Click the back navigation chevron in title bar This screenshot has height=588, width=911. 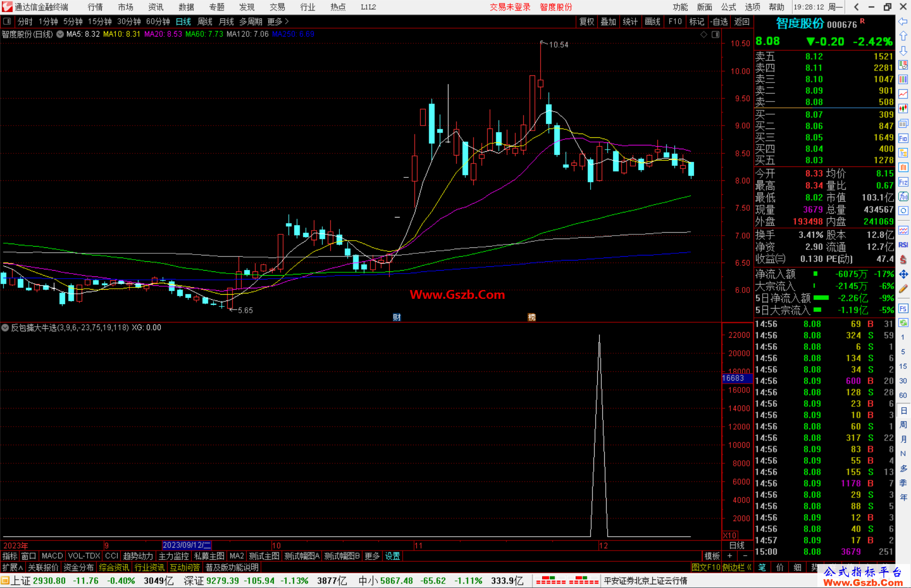[x=856, y=7]
